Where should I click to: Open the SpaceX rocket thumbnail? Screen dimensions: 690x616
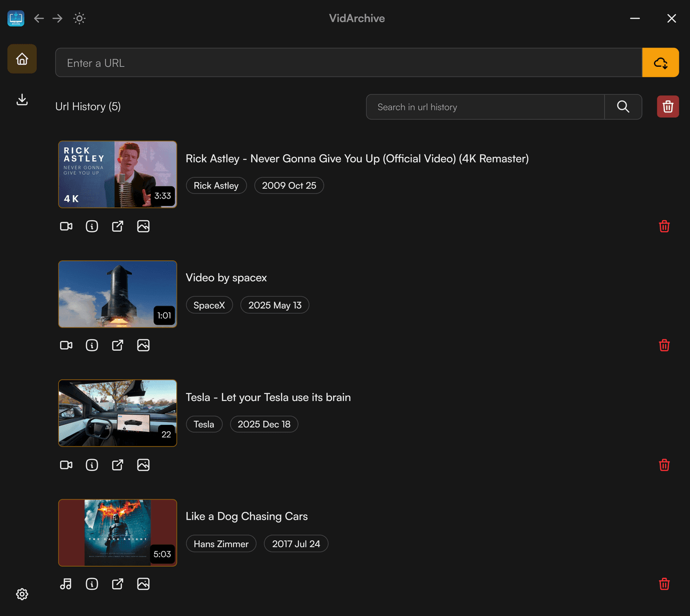click(x=118, y=294)
